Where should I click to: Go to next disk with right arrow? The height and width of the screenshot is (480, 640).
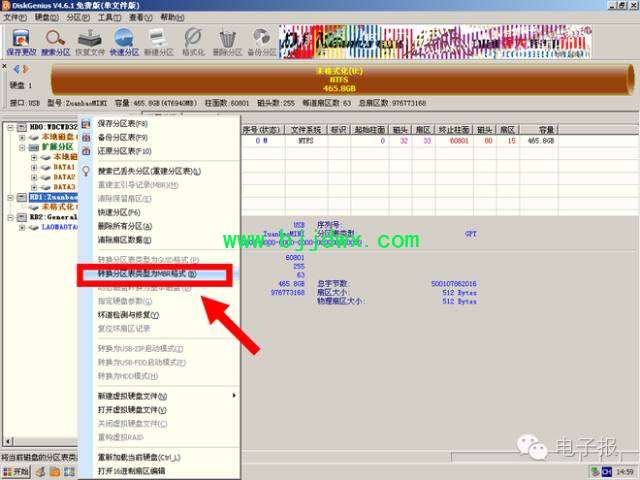[26, 69]
